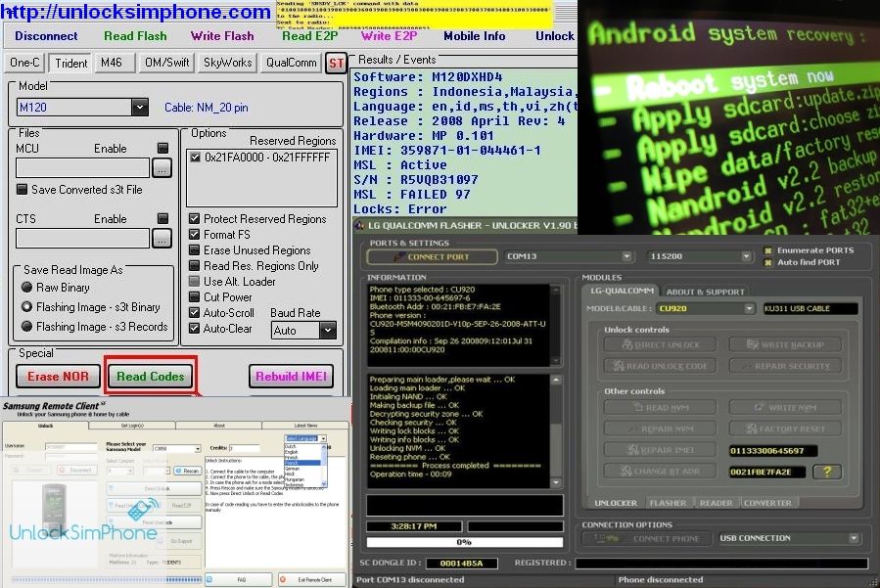The image size is (880, 588).
Task: Enable Erase Unused Regions
Action: click(194, 250)
